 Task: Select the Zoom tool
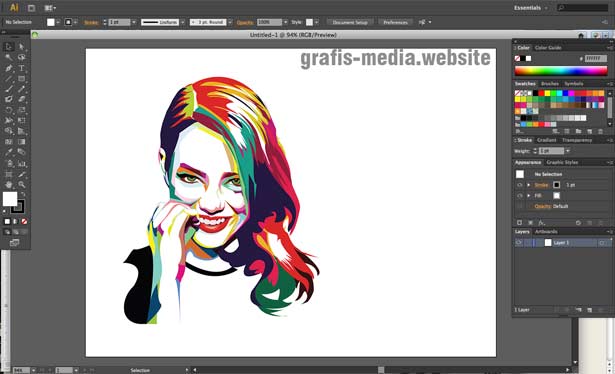[x=22, y=184]
